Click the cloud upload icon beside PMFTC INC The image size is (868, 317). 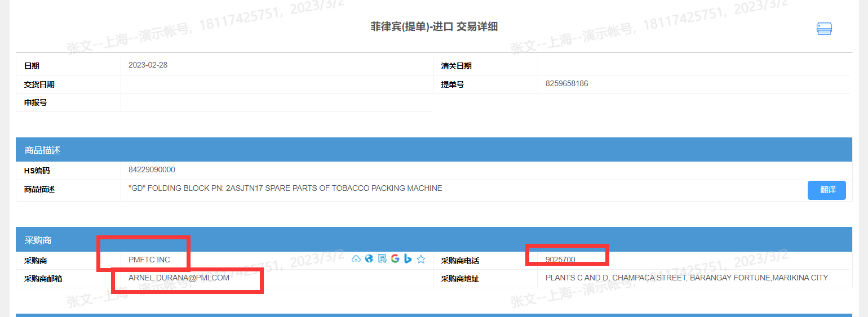(x=356, y=259)
